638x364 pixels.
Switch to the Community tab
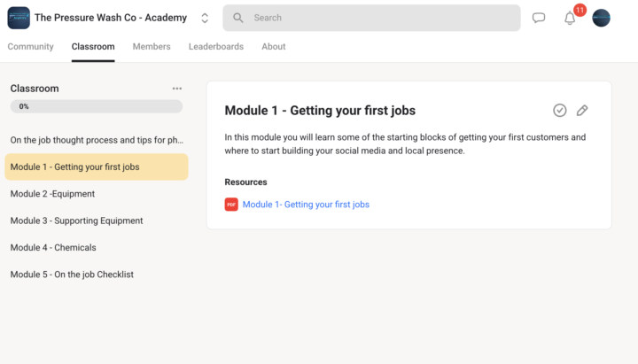click(x=30, y=47)
